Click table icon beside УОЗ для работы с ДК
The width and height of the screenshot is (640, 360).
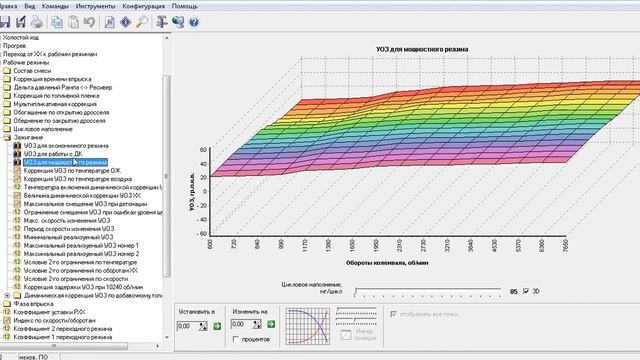(x=17, y=154)
